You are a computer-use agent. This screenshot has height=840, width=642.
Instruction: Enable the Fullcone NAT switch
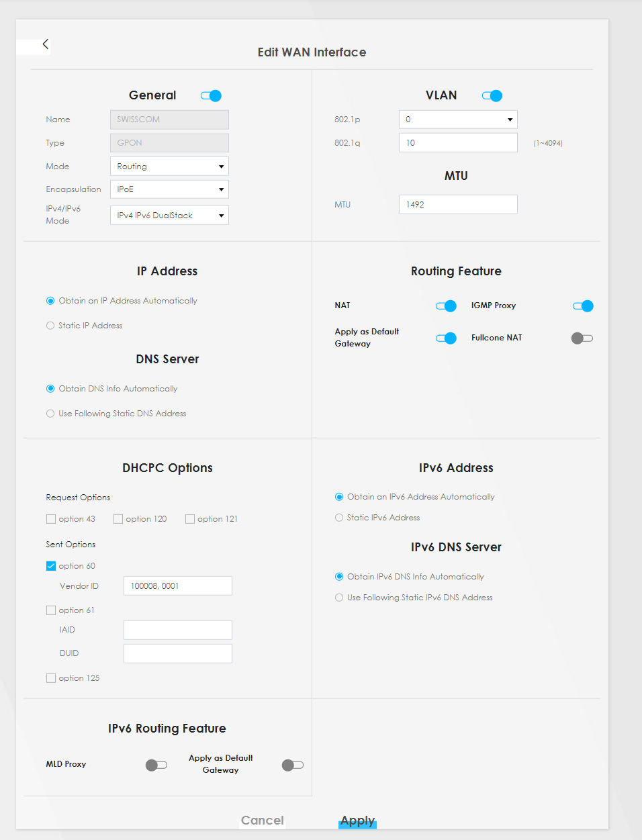pos(582,338)
